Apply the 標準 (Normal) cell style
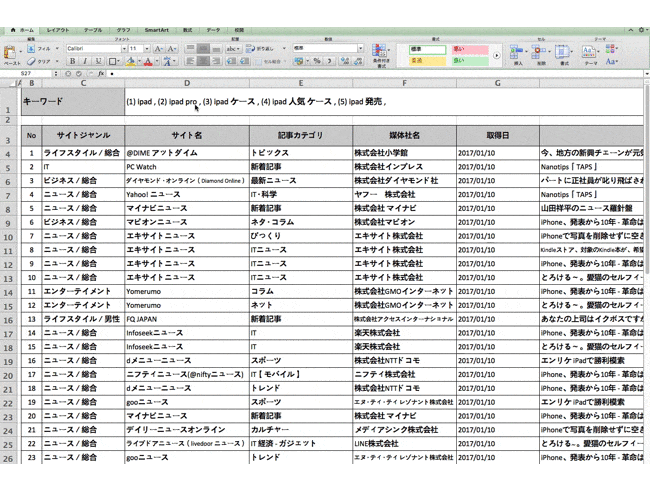The height and width of the screenshot is (490, 650). [427, 49]
